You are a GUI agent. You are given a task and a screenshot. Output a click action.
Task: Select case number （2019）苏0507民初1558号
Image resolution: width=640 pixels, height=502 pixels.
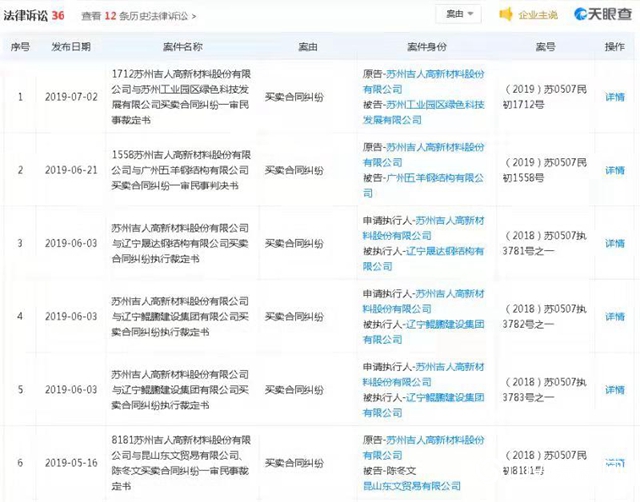pos(544,170)
